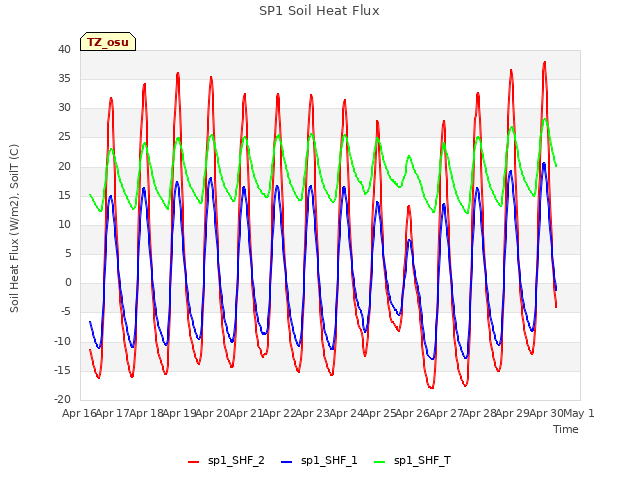Click the small blue peak on Apr 25
Screen dimensions: 640x480
click(409, 240)
